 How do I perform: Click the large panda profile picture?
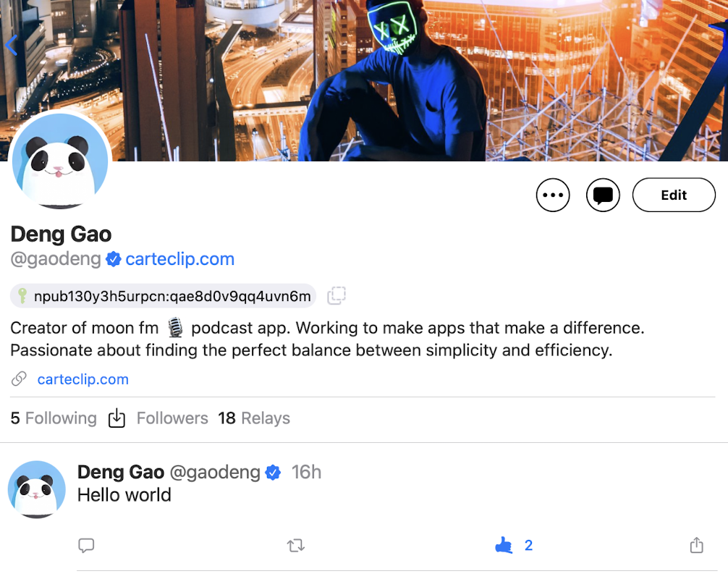60,161
